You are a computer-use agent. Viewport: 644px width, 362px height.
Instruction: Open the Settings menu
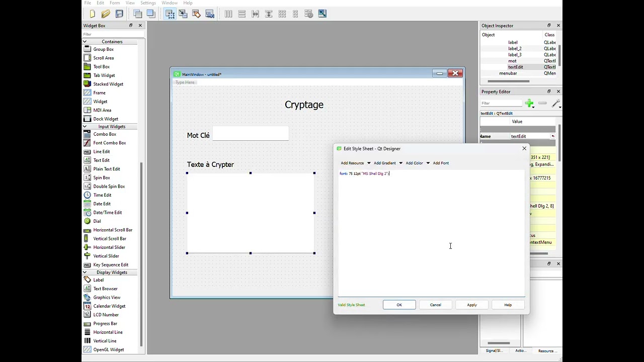148,3
